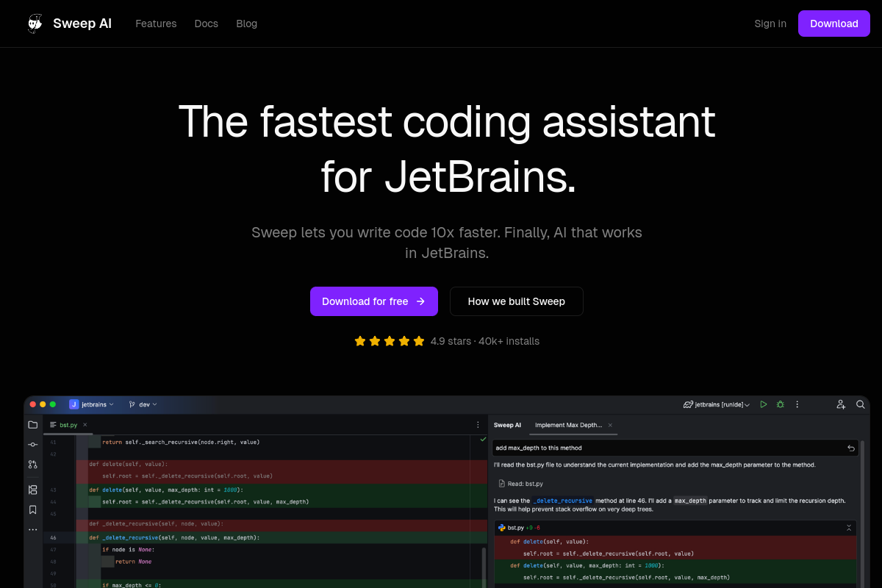Click the max_depth inline code chip
Screen dimensions: 882x588
[x=691, y=501]
